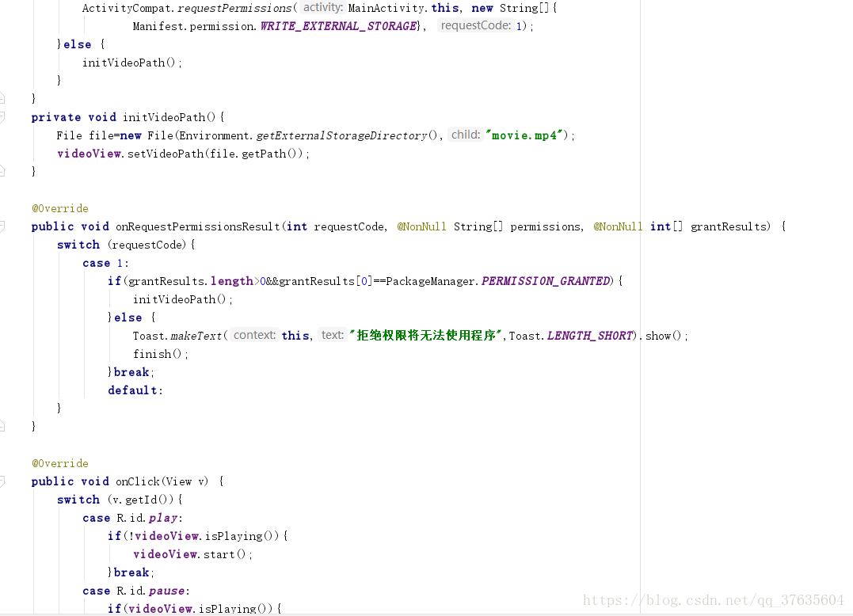Collapse the onRequestPermissionsResult method fold marker
The width and height of the screenshot is (853, 616).
click(x=2, y=226)
